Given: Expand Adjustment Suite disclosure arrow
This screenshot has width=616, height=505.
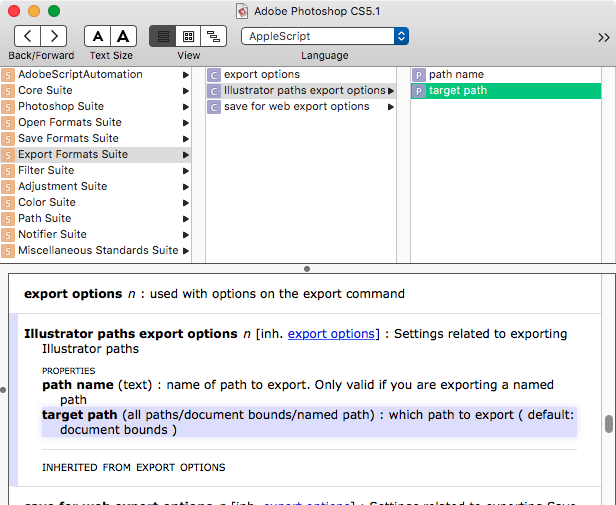Looking at the screenshot, I should 185,187.
